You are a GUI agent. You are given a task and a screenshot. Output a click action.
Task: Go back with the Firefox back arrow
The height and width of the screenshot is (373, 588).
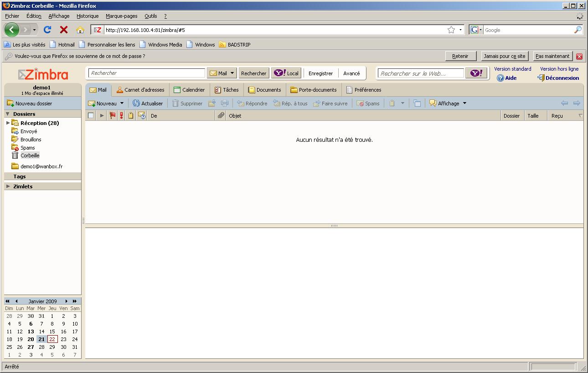click(12, 30)
